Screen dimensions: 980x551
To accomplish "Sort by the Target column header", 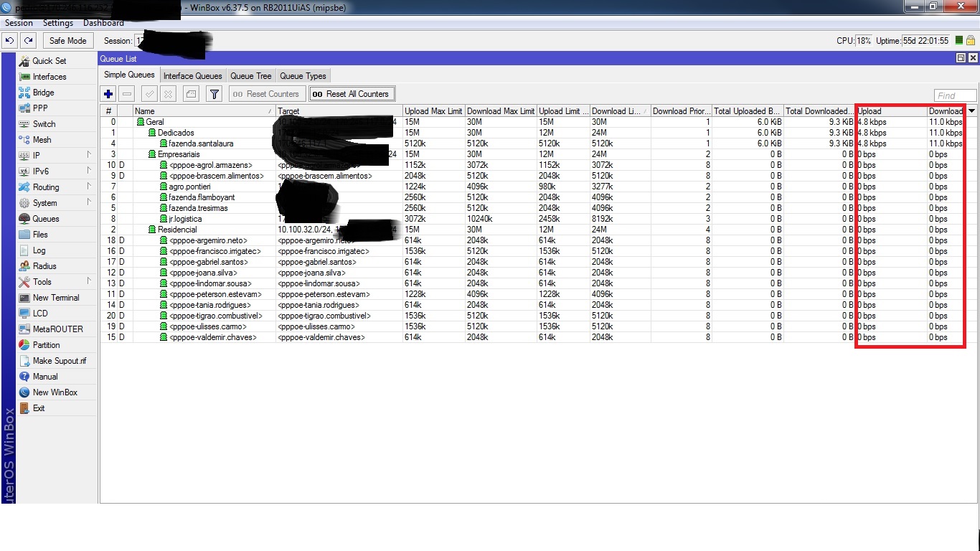I will (x=339, y=111).
